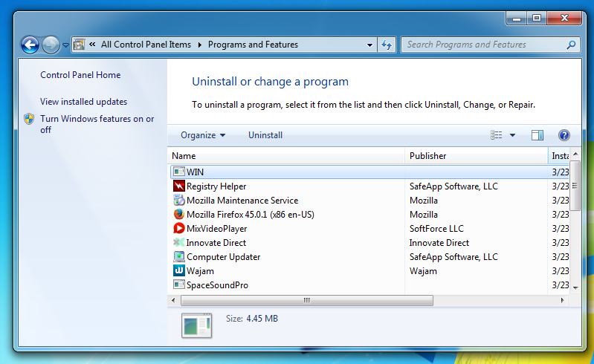This screenshot has height=364, width=594.
Task: Click Programs and Features breadcrumb
Action: [x=253, y=45]
